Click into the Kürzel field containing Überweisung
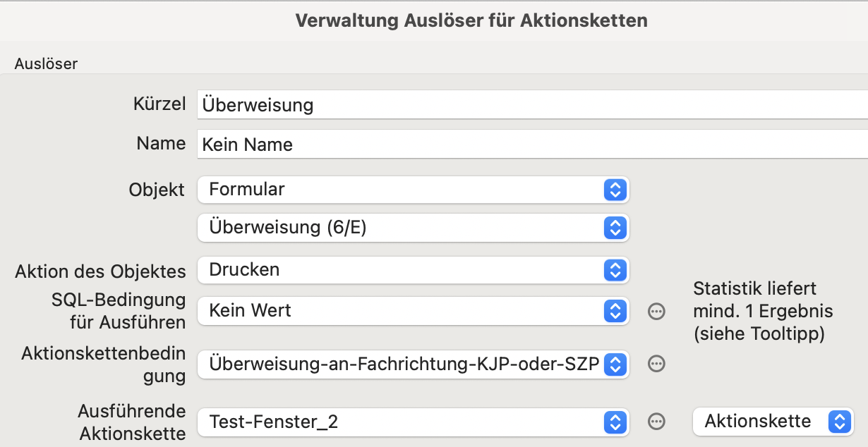Screen dimensions: 868x447 pos(533,105)
